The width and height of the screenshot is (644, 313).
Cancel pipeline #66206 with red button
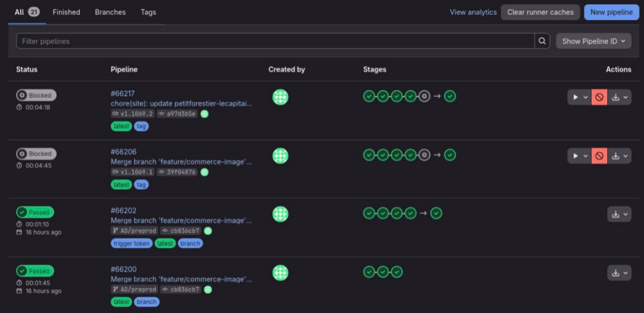coord(599,156)
